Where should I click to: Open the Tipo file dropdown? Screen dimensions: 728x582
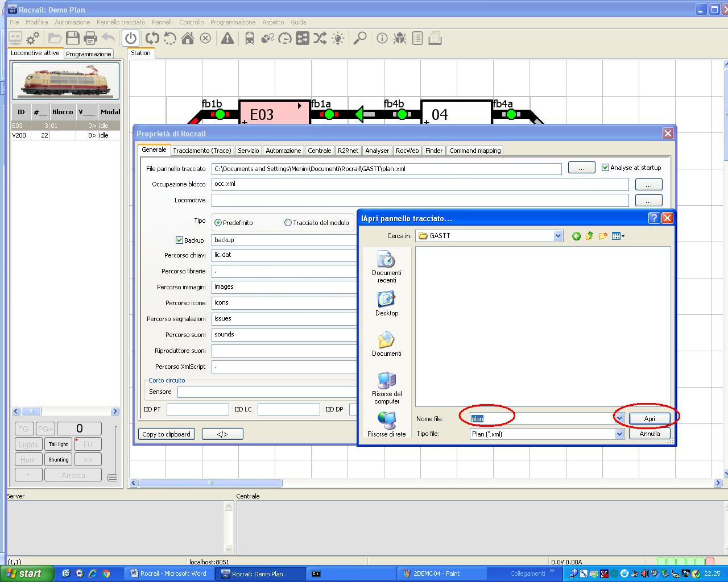[x=619, y=434]
